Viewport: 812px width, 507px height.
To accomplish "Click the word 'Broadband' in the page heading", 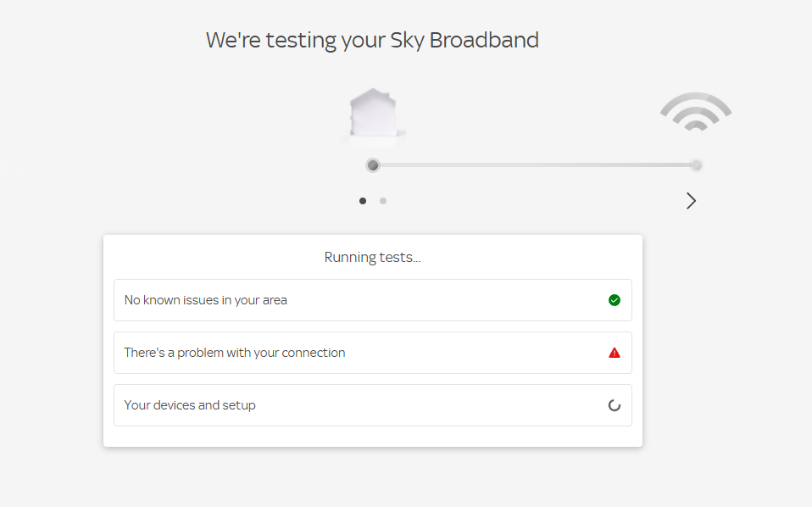I will (x=484, y=40).
